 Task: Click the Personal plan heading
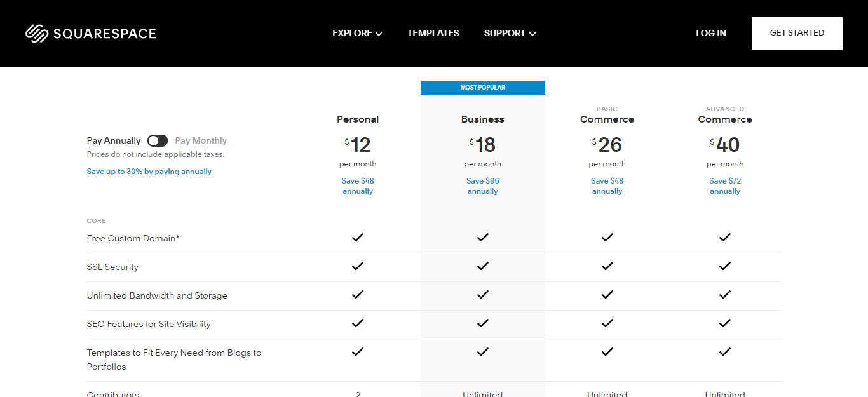tap(358, 119)
